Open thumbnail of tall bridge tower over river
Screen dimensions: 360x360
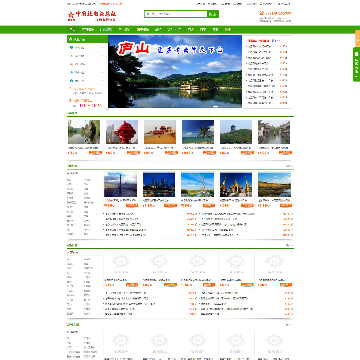[x=120, y=185]
